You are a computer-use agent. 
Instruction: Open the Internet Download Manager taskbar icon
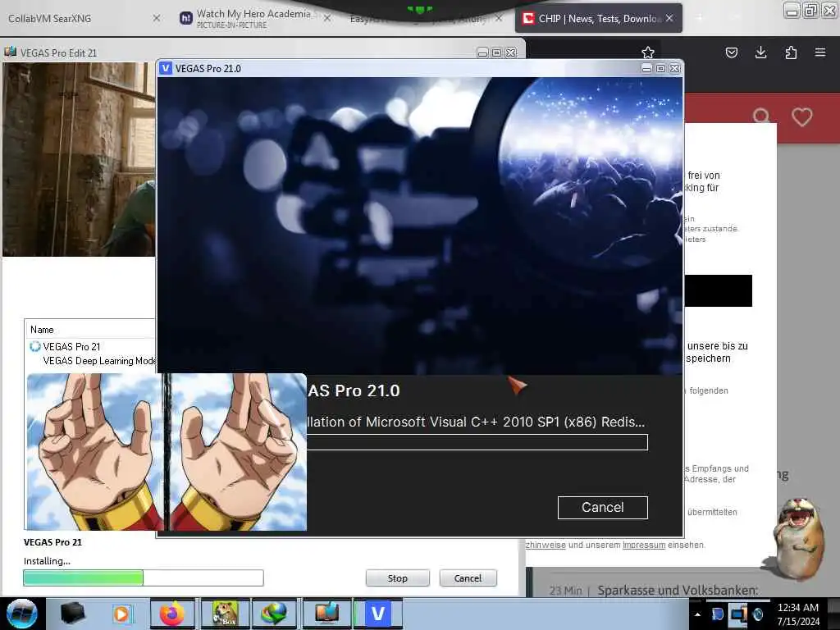(x=274, y=614)
